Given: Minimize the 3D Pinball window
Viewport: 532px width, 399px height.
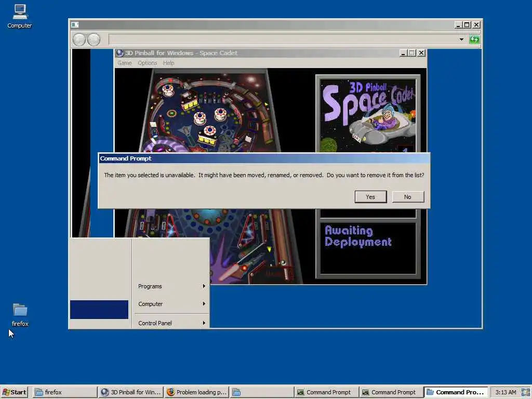Looking at the screenshot, I should click(403, 53).
